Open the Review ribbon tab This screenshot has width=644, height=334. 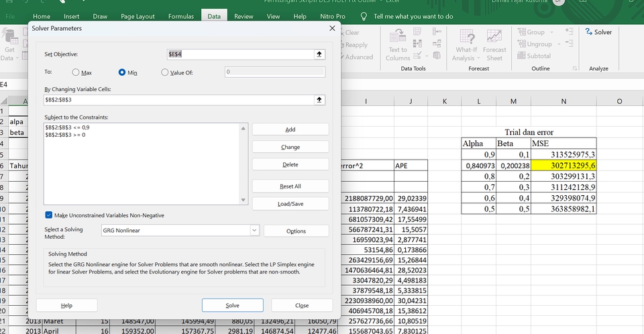point(244,16)
